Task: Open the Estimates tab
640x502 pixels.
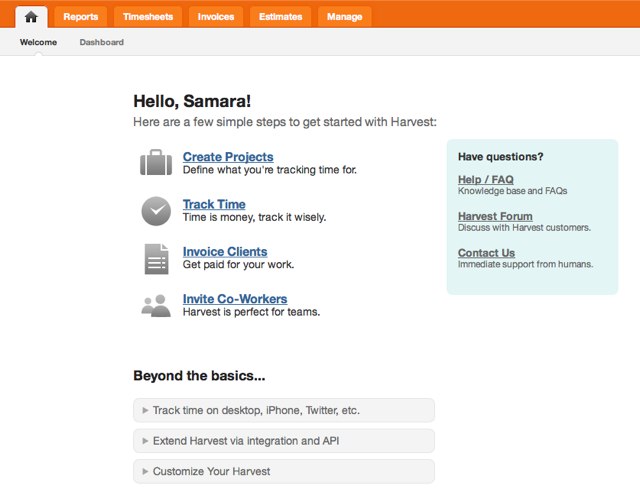Action: tap(280, 17)
